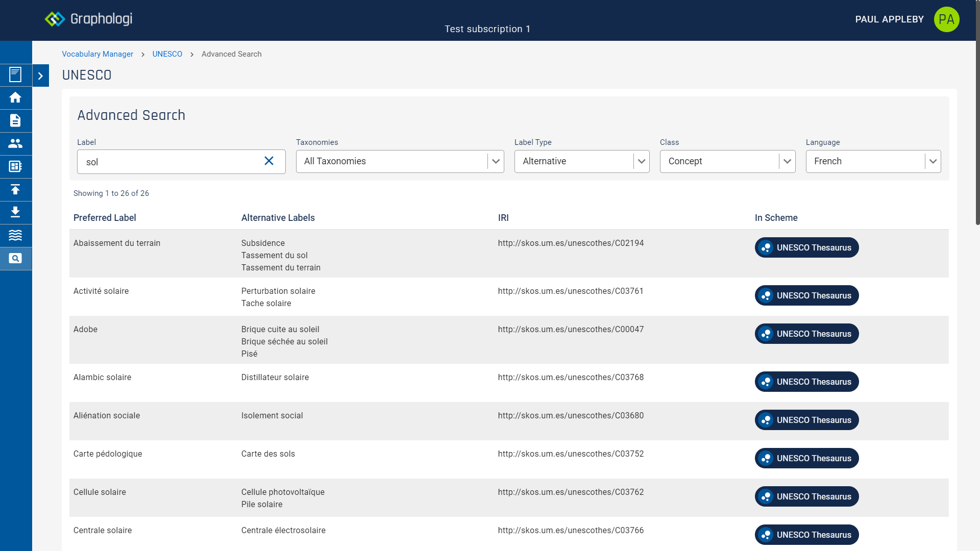Click the grid notebook sidebar icon
This screenshot has height=551, width=980.
click(x=15, y=166)
